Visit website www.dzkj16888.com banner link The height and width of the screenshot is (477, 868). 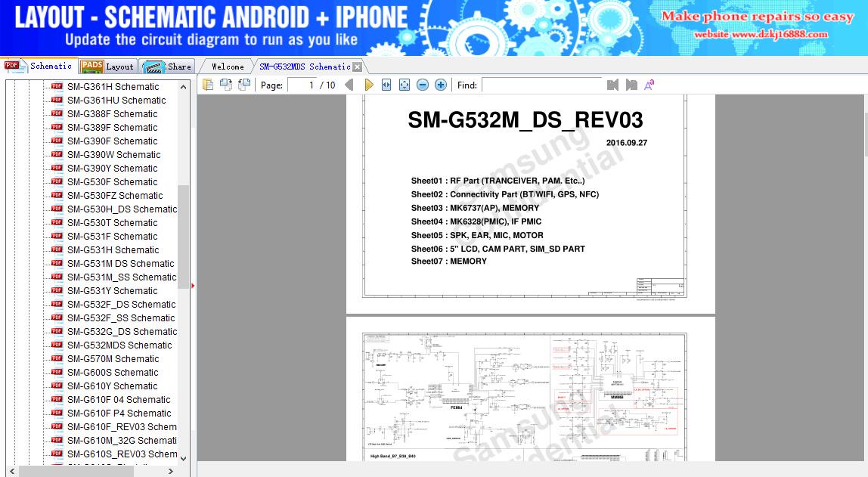point(761,34)
